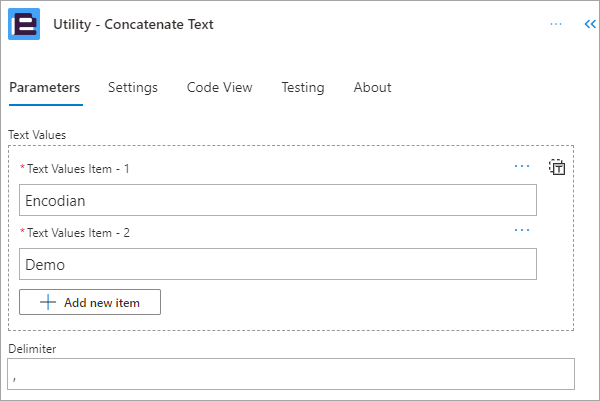The image size is (600, 401).
Task: Click into the Delimiter field
Action: pyautogui.click(x=291, y=374)
